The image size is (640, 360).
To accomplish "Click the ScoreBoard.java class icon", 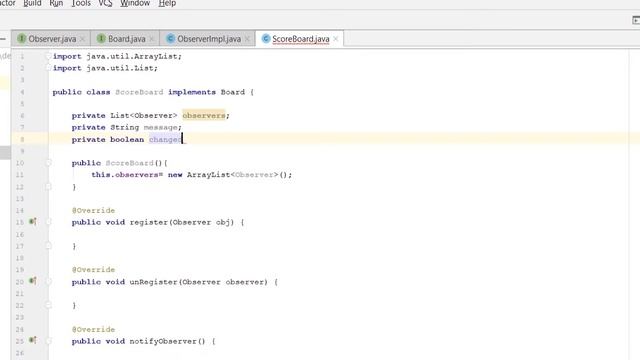I will coord(266,39).
